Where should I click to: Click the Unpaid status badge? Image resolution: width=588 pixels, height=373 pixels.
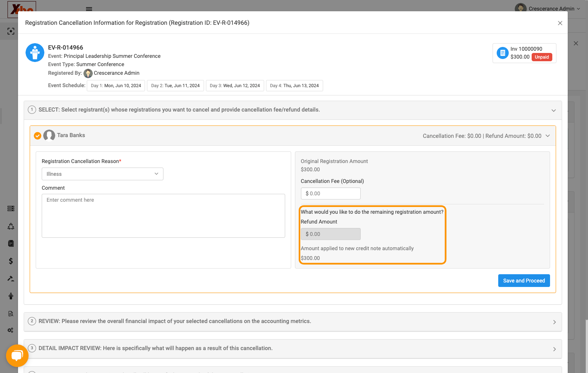542,57
